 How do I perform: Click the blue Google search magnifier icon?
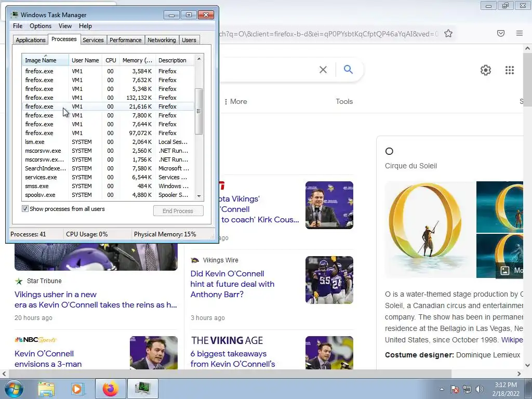click(348, 69)
